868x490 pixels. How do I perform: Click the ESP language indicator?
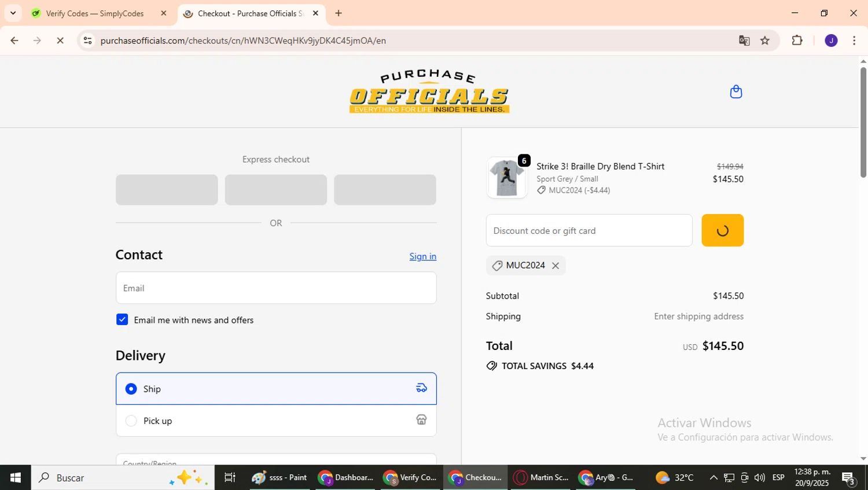(x=778, y=477)
